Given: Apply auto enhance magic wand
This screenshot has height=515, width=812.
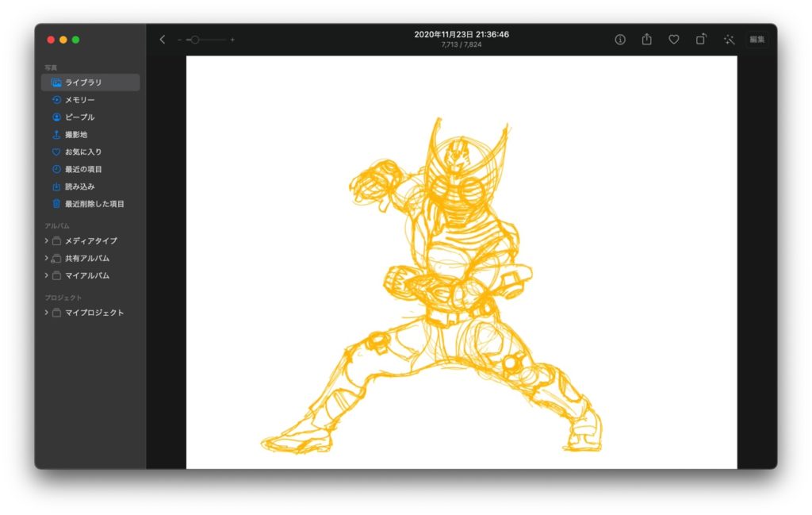Looking at the screenshot, I should tap(730, 40).
